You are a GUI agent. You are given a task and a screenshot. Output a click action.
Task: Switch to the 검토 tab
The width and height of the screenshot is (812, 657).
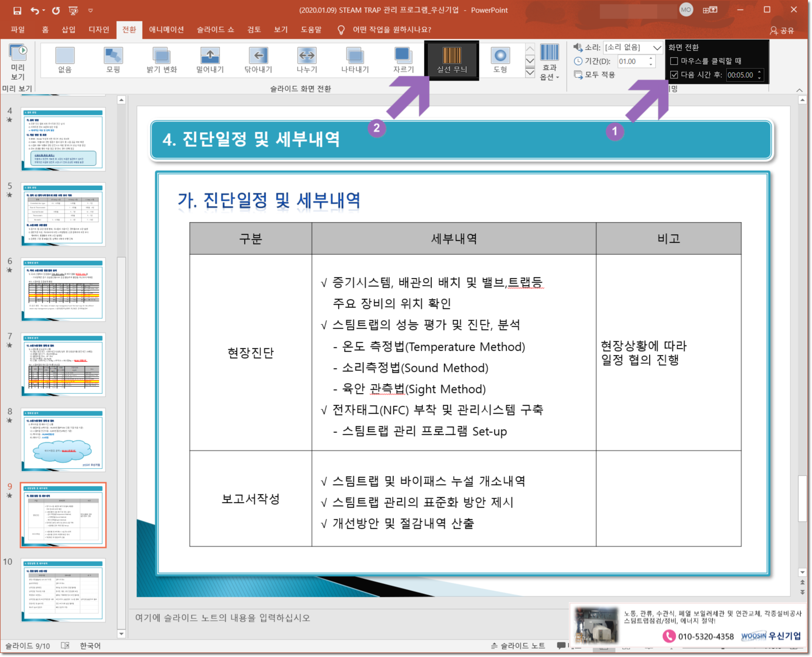pyautogui.click(x=254, y=29)
